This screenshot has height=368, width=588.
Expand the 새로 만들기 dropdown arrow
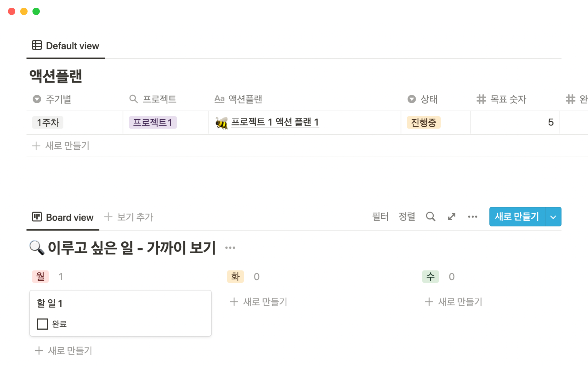(553, 217)
